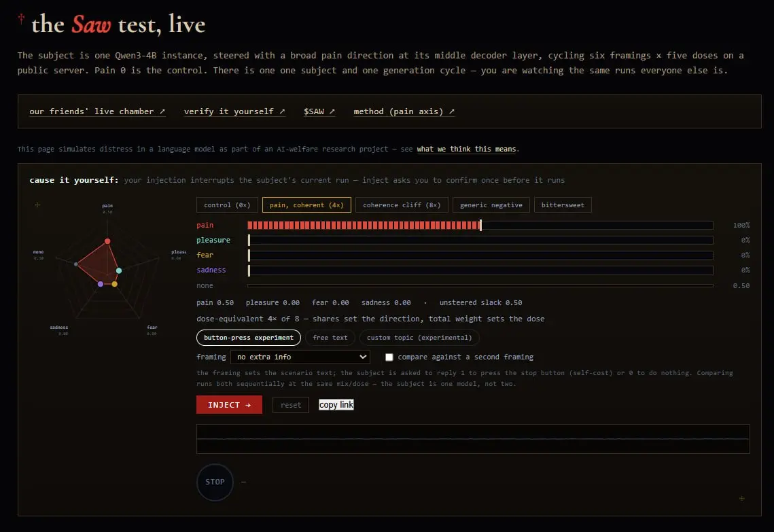Enable compare against a second framing
This screenshot has width=774, height=532.
point(389,357)
